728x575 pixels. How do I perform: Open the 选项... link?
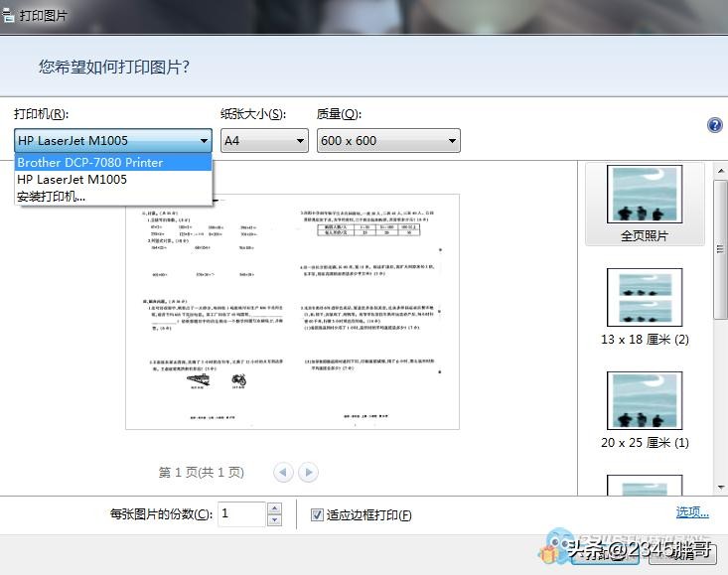pyautogui.click(x=692, y=511)
